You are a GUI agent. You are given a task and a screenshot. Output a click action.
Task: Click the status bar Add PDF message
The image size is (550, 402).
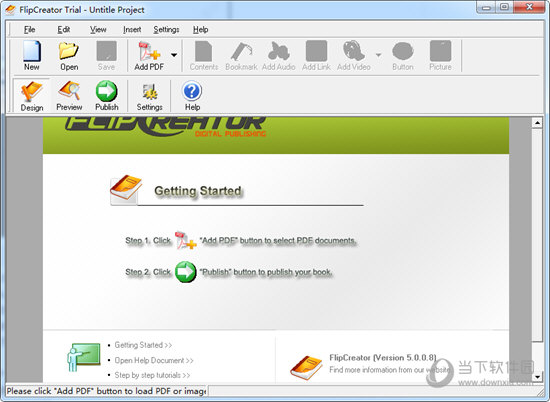tap(106, 391)
